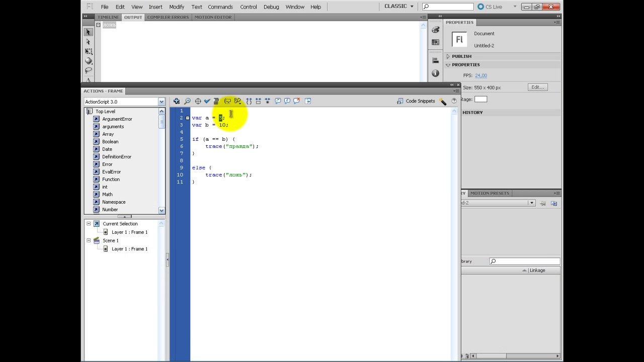Select the Lasso tool
Screen dimensions: 644x362
89,70
